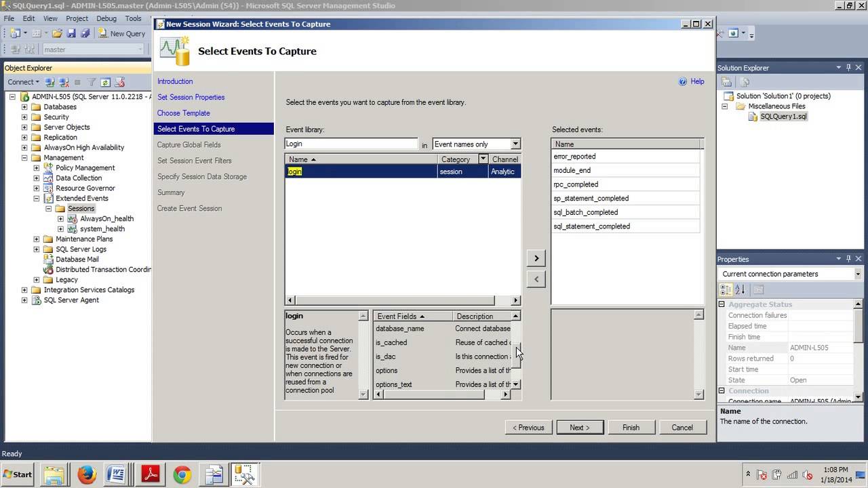Click the volume icon in system tray

807,474
